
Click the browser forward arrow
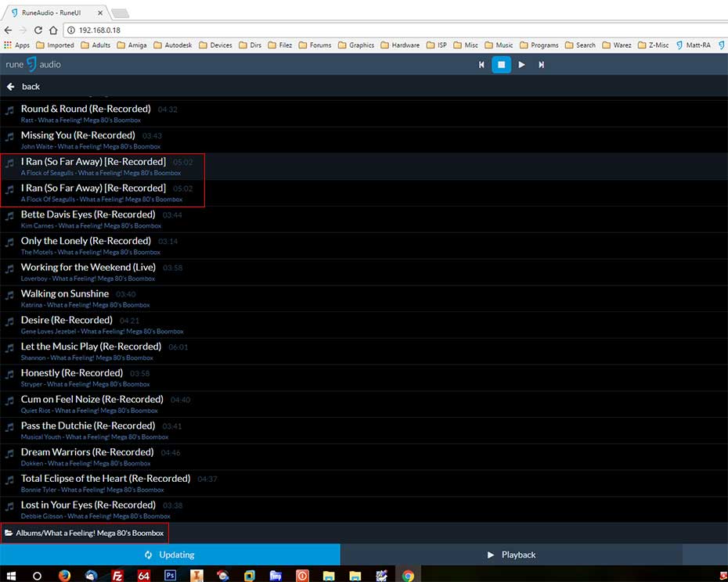[x=23, y=31]
